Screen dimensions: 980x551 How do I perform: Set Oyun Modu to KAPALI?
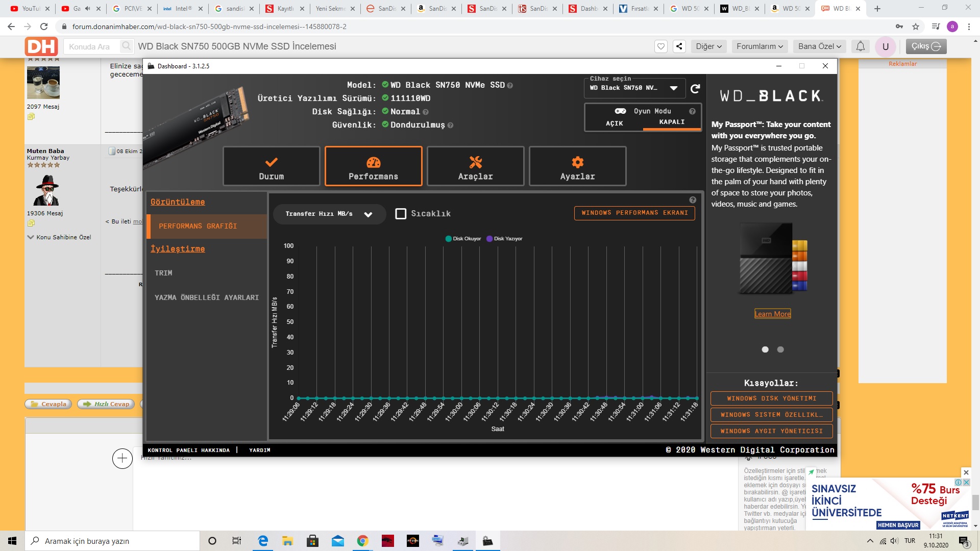(x=672, y=122)
